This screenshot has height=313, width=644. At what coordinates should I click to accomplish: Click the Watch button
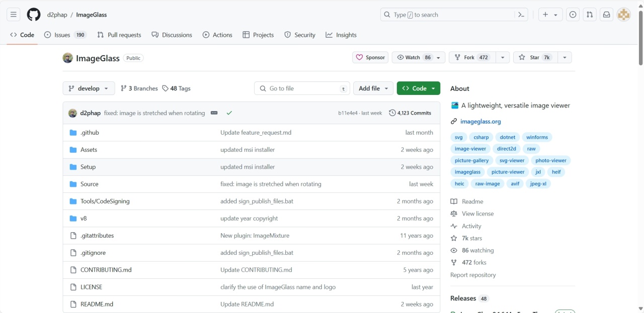[x=418, y=58]
